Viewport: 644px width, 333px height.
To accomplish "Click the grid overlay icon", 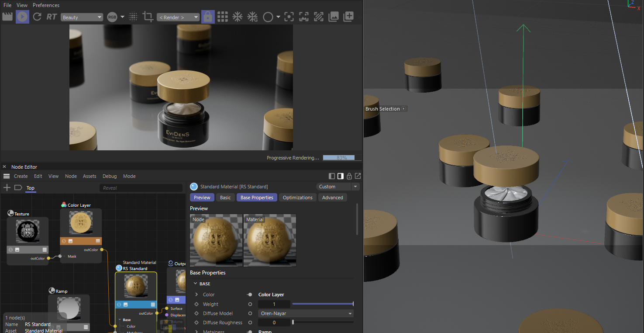I will click(223, 17).
